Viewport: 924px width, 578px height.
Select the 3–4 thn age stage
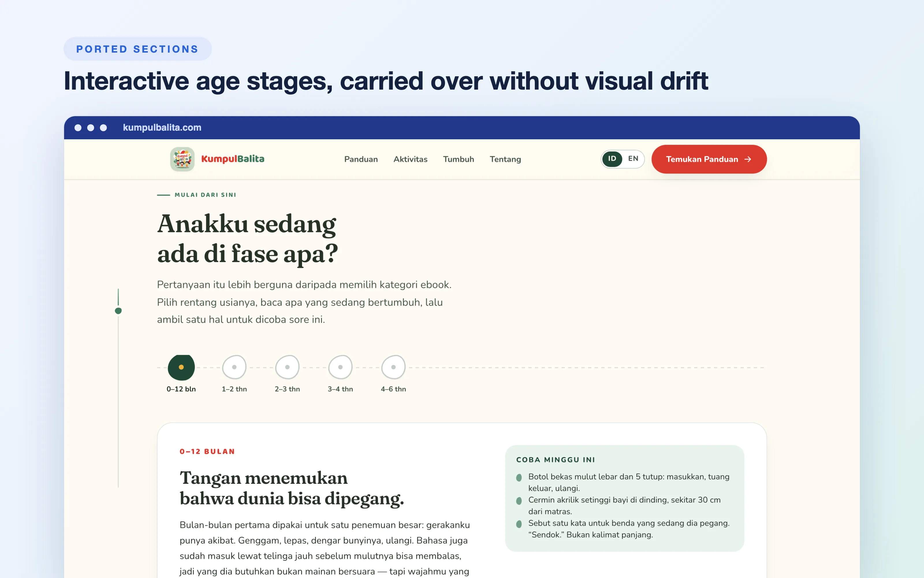coord(340,374)
